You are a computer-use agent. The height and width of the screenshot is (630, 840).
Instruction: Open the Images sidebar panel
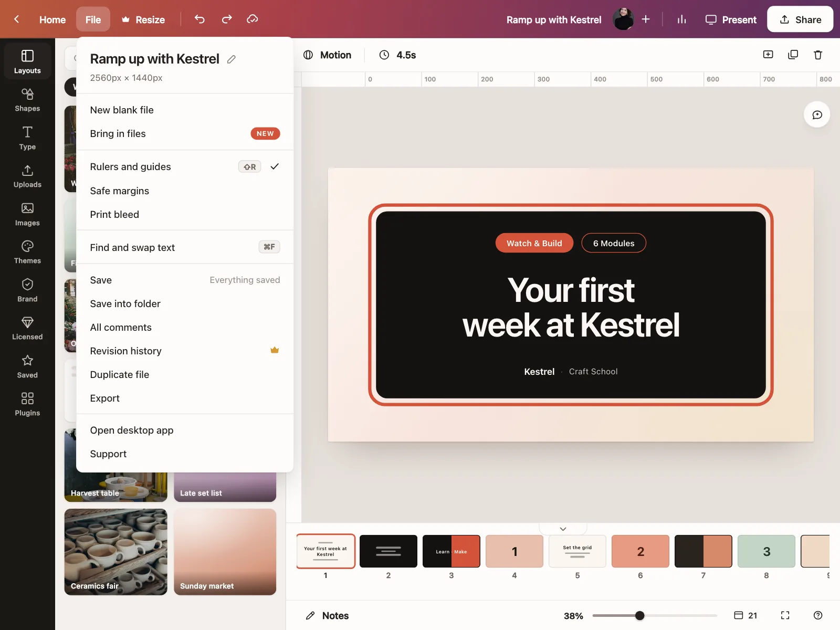coord(27,214)
